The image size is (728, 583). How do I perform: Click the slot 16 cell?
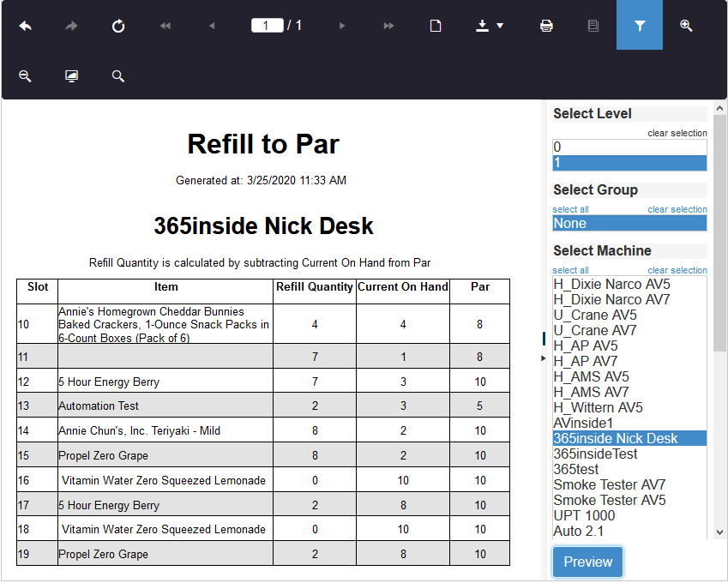37,480
